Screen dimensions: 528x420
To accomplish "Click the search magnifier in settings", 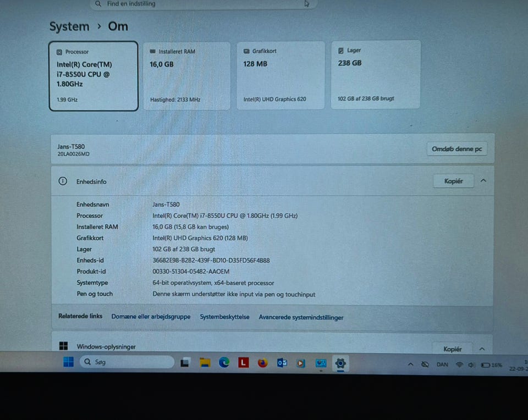I will pyautogui.click(x=98, y=4).
